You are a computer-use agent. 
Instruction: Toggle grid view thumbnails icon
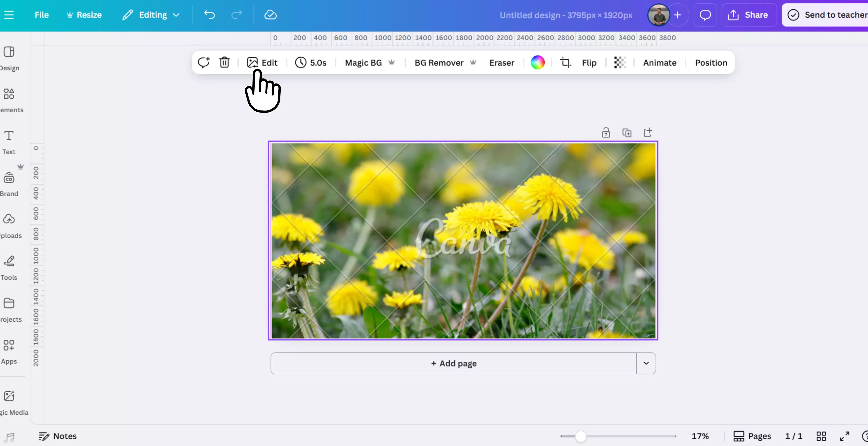[x=821, y=436]
